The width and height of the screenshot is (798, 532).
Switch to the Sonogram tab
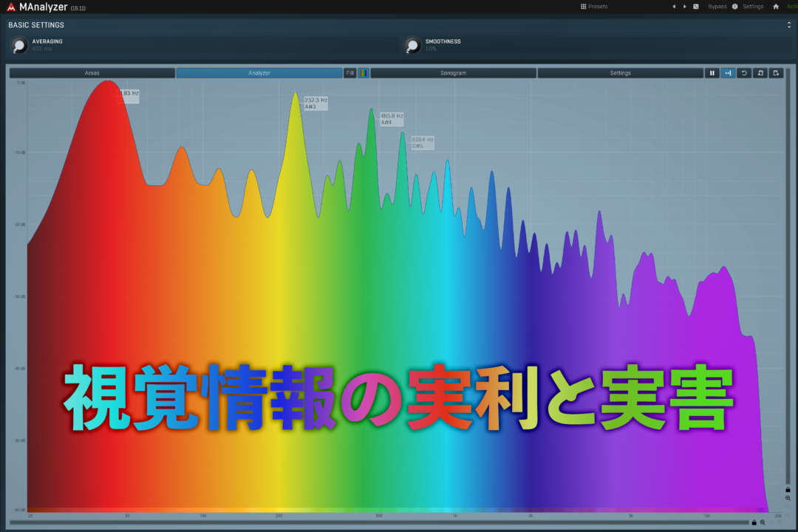(x=453, y=73)
